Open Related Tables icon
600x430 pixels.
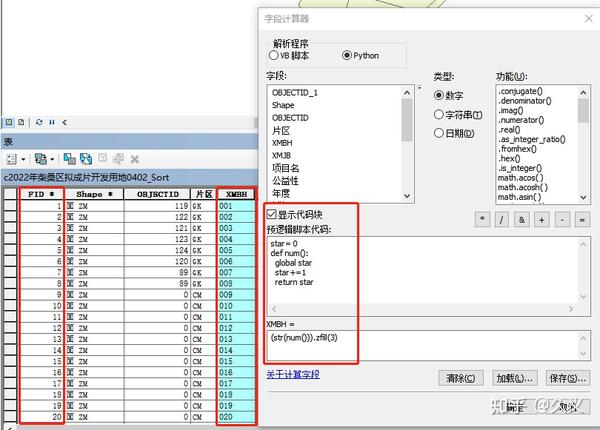coord(40,159)
